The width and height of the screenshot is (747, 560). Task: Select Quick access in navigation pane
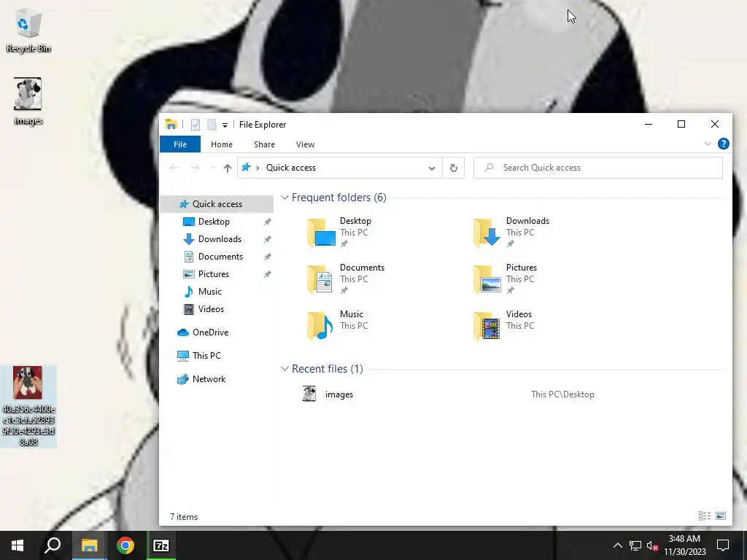217,204
